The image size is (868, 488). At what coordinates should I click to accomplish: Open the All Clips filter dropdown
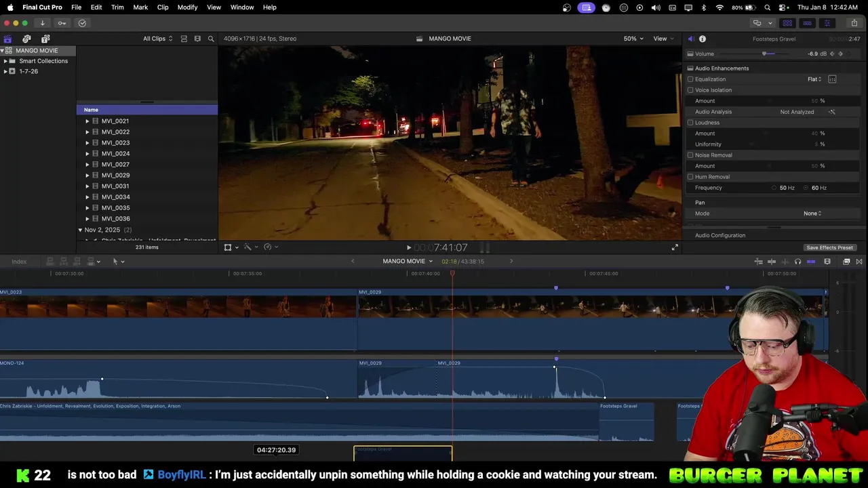pos(157,39)
